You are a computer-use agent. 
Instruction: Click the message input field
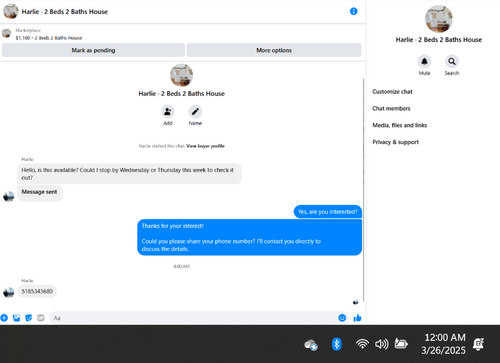(x=199, y=318)
